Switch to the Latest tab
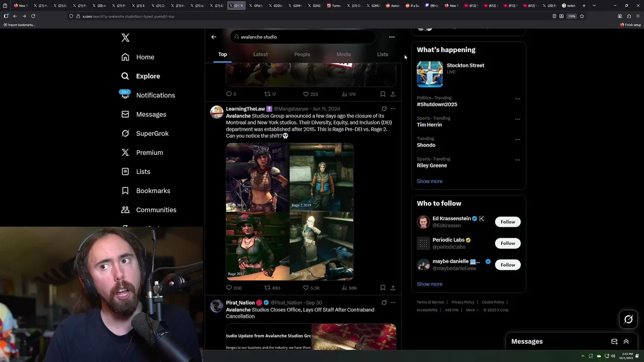The height and width of the screenshot is (362, 644). pyautogui.click(x=261, y=54)
